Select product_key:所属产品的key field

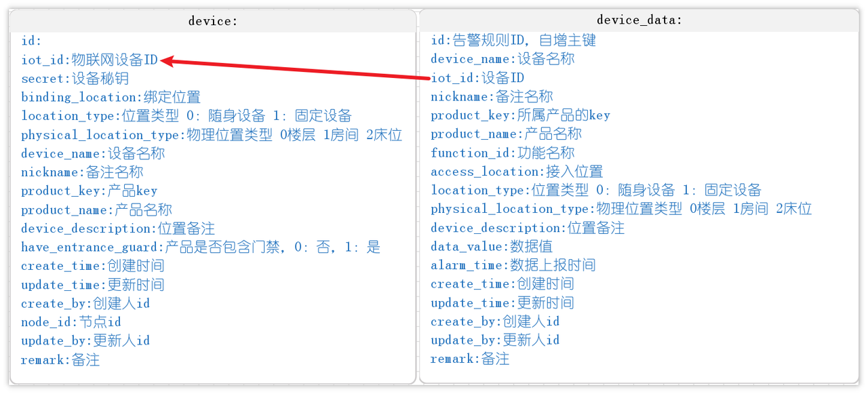tap(520, 115)
